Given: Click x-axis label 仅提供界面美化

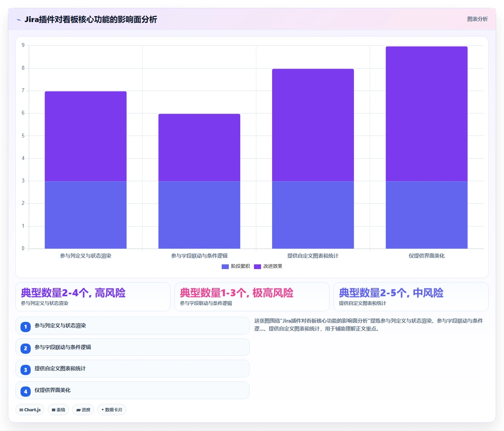Looking at the screenshot, I should [x=426, y=256].
